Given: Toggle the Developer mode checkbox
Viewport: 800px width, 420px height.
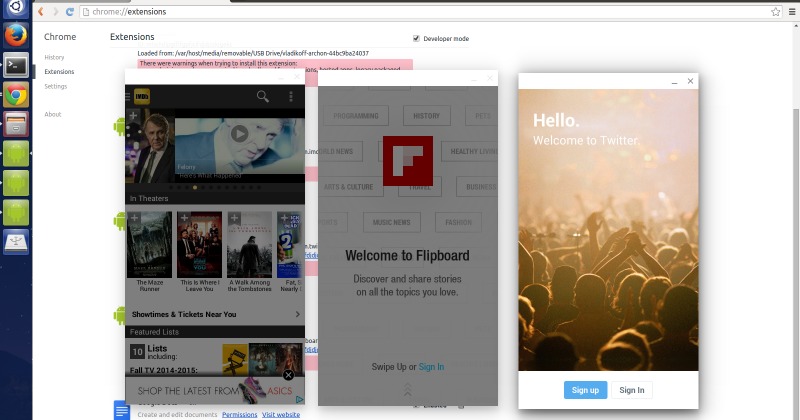Looking at the screenshot, I should (x=416, y=38).
